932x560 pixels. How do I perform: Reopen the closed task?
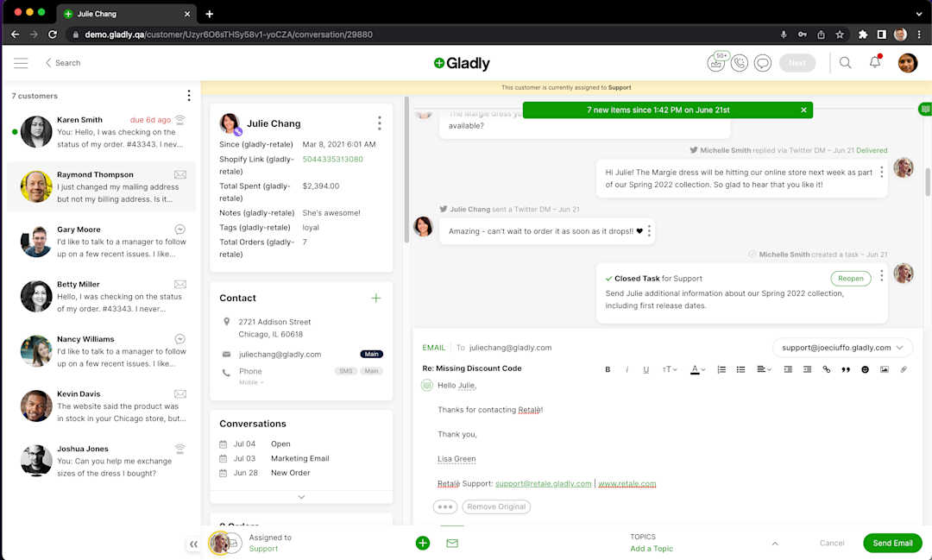point(851,278)
